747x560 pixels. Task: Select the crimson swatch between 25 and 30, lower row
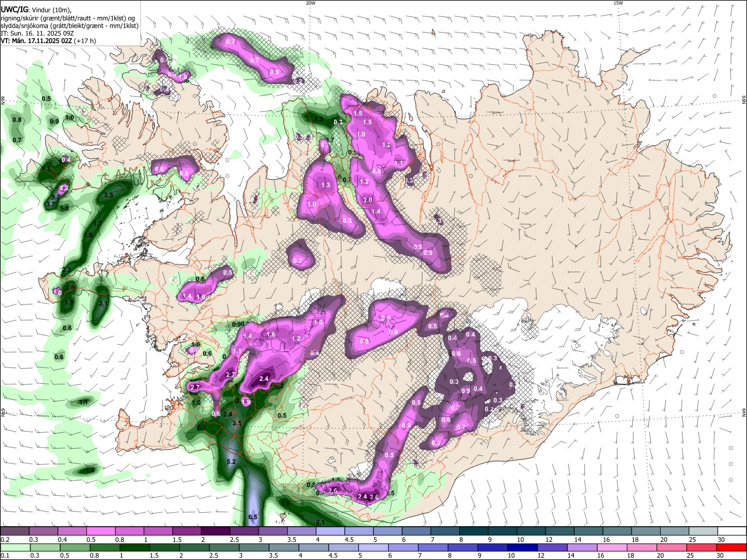click(702, 547)
